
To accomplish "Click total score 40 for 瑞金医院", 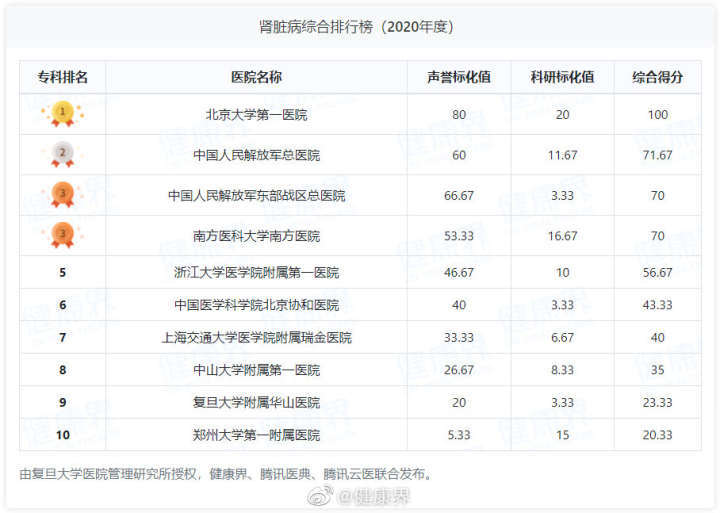I will (x=657, y=338).
